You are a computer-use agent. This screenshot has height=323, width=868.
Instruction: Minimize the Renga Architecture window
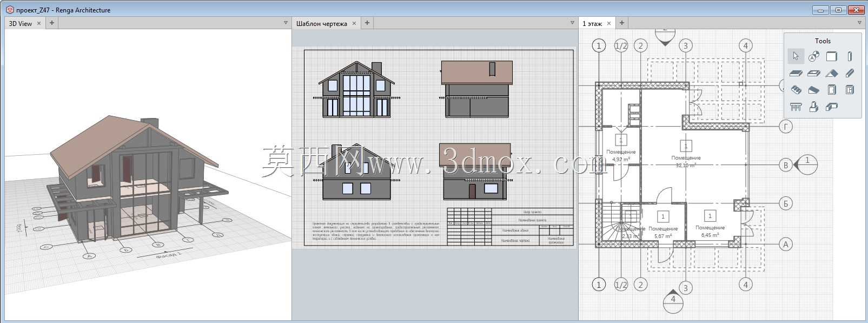click(x=821, y=10)
